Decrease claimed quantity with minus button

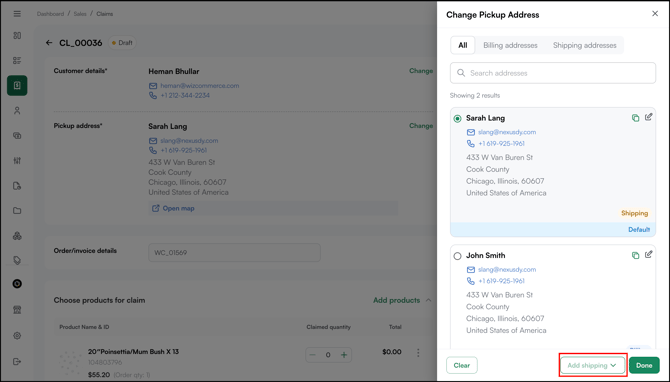pos(312,355)
